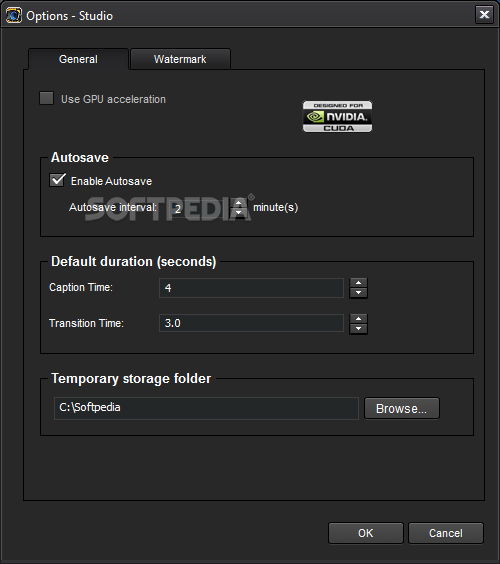Decrease Caption Time with down arrow

358,293
